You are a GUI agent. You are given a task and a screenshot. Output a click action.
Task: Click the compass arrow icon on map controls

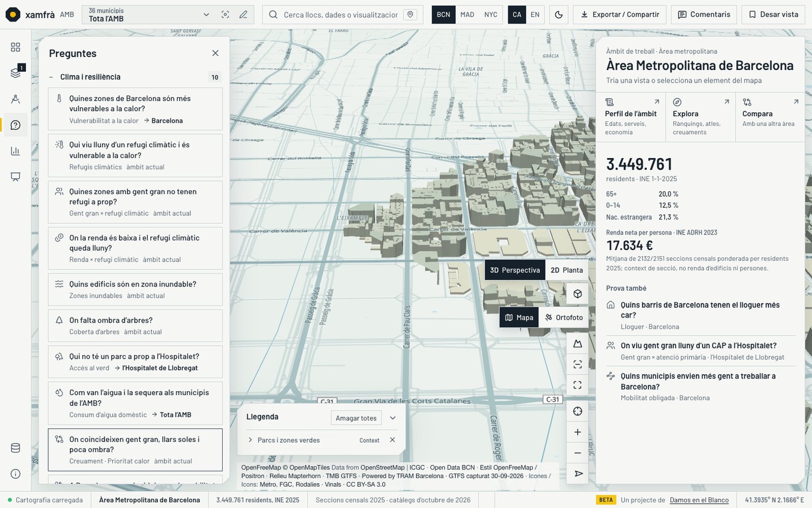(x=578, y=474)
